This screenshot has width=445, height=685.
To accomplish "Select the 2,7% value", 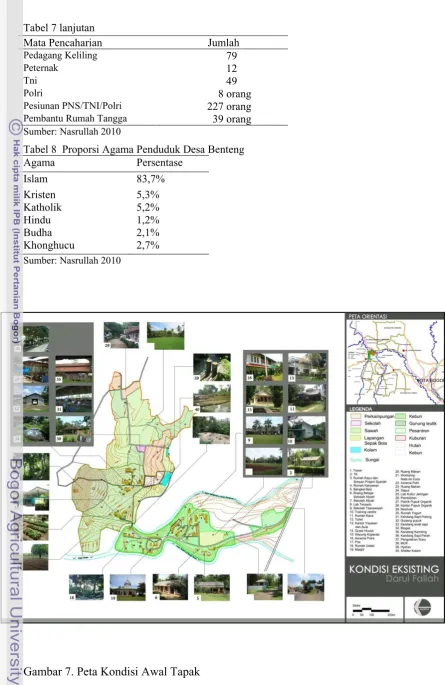I will 148,246.
